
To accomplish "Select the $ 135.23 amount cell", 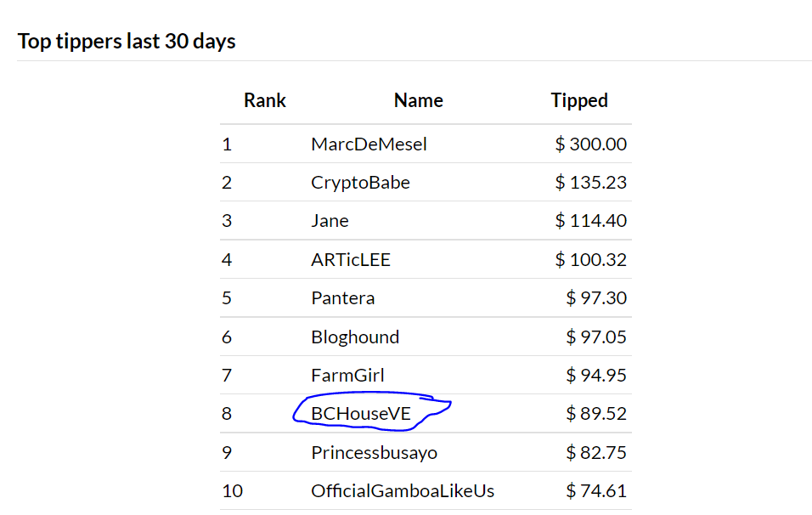I will click(591, 183).
